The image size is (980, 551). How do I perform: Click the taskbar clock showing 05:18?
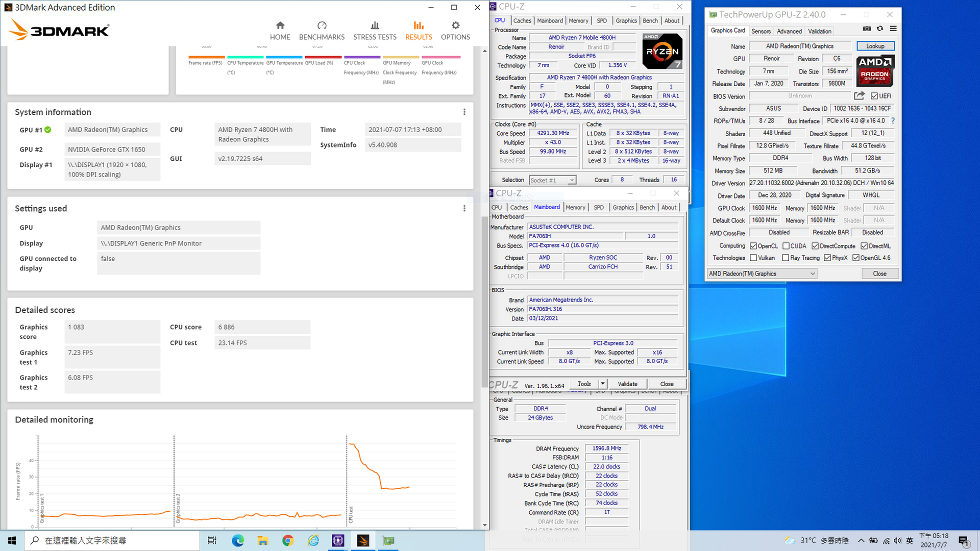934,540
